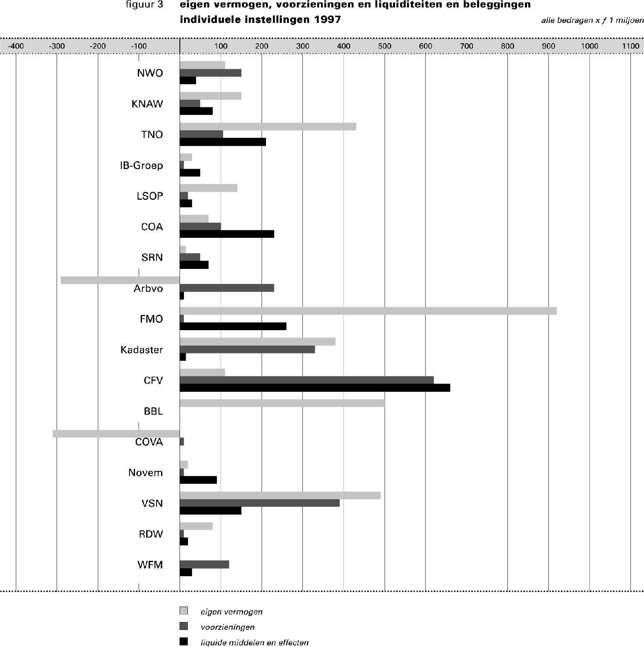The image size is (644, 647).
Task: Expand the TNO row details
Action: (x=152, y=134)
